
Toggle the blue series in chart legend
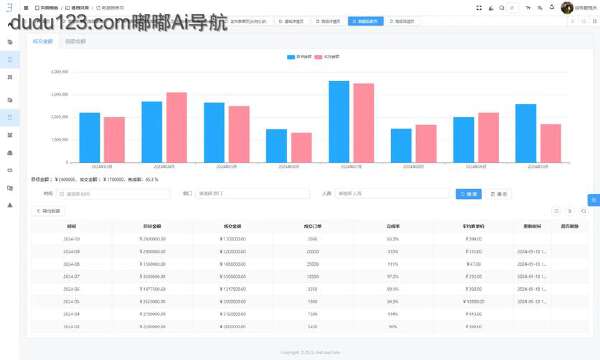click(299, 57)
